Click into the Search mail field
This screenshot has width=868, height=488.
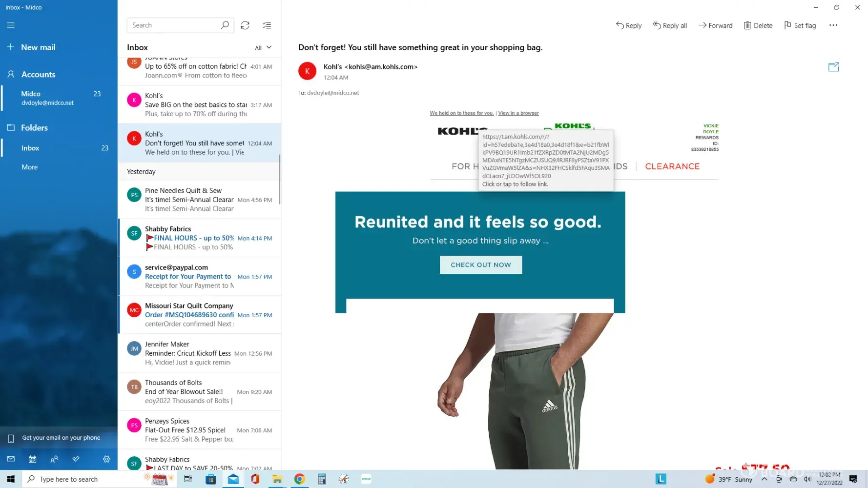coord(173,25)
